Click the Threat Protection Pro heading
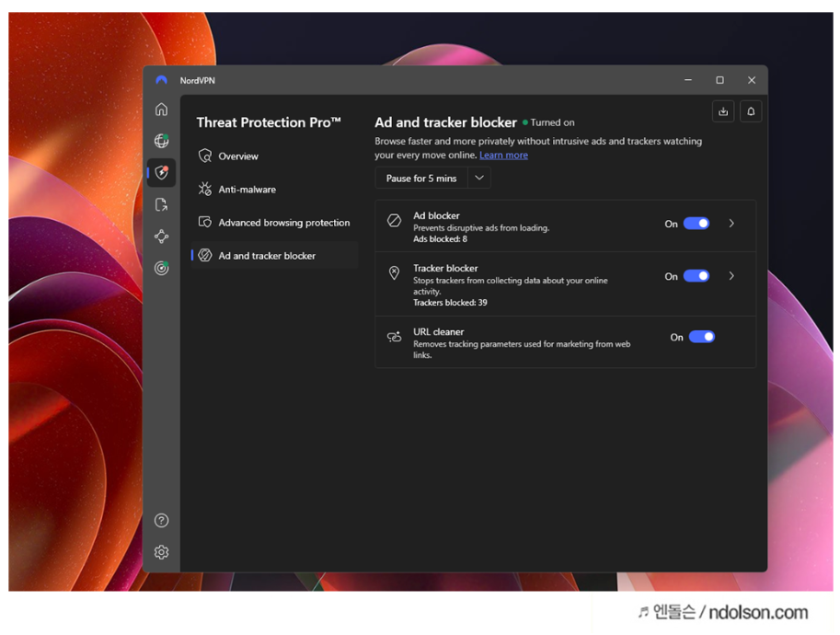Image resolution: width=840 pixels, height=635 pixels. click(x=269, y=122)
